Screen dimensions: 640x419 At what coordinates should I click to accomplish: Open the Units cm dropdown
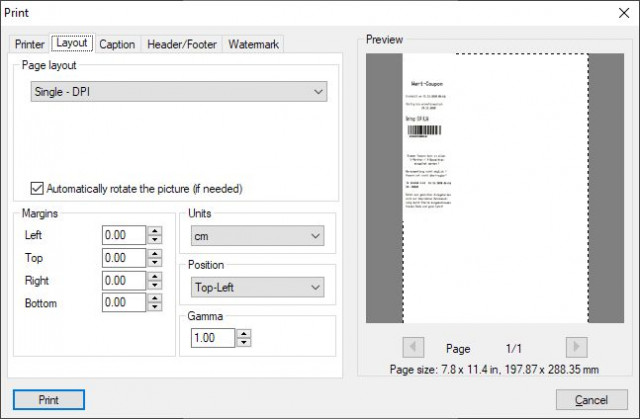click(x=258, y=236)
